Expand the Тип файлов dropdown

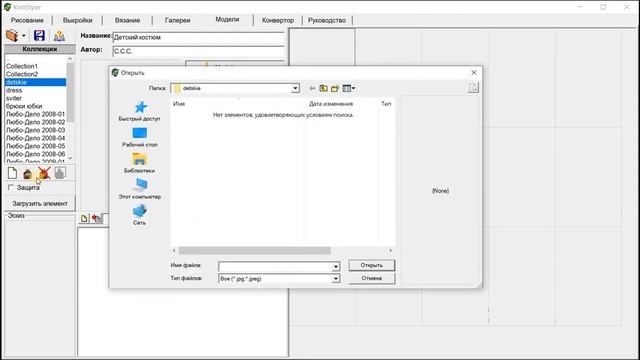point(336,279)
